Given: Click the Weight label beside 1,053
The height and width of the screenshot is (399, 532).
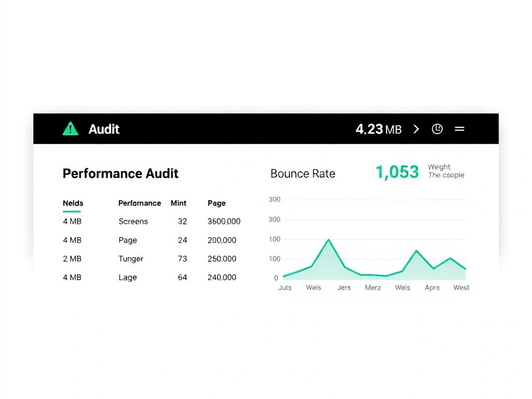Looking at the screenshot, I should click(439, 167).
